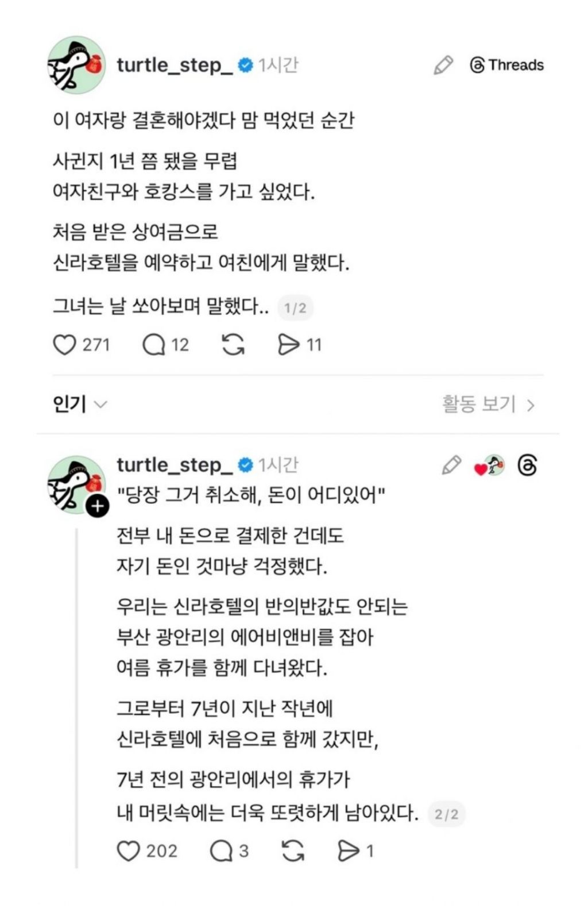Like the second post showing 202
Image resolution: width=588 pixels, height=912 pixels.
coord(128,851)
